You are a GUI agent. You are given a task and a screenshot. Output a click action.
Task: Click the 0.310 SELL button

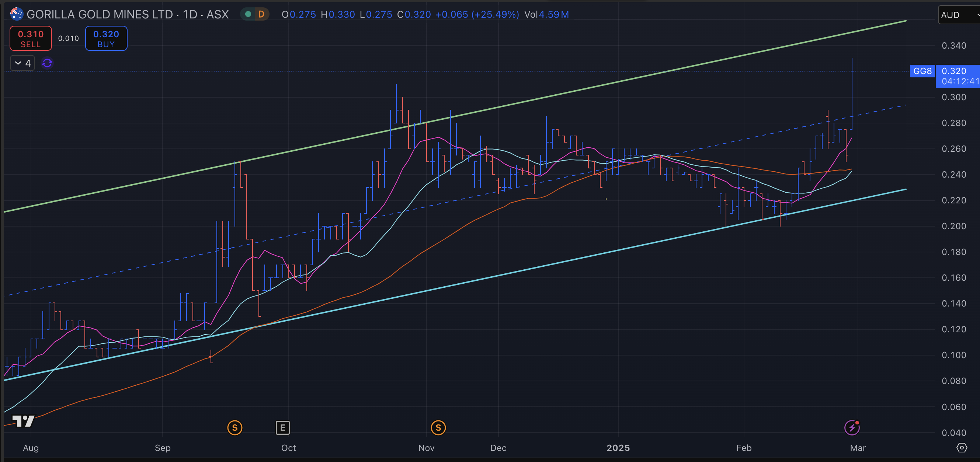(31, 38)
